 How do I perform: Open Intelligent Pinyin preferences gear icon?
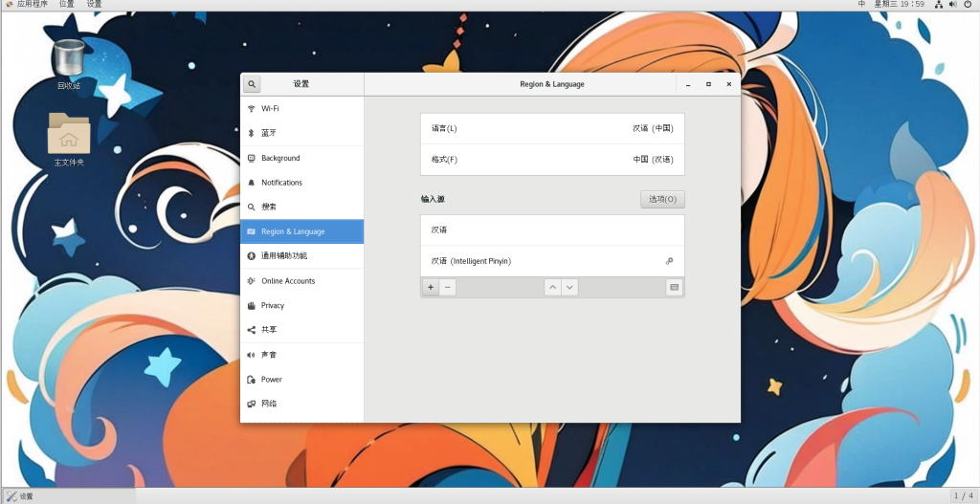click(669, 261)
